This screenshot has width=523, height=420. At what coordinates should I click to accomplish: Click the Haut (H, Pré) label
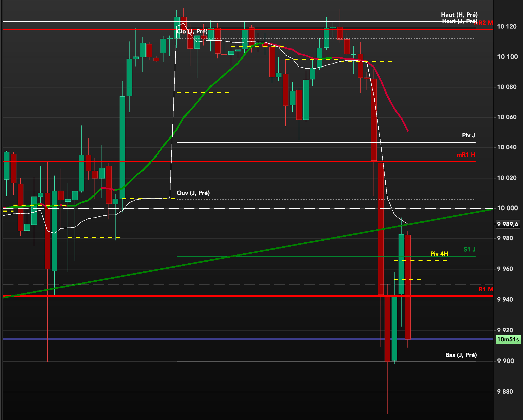pyautogui.click(x=459, y=15)
